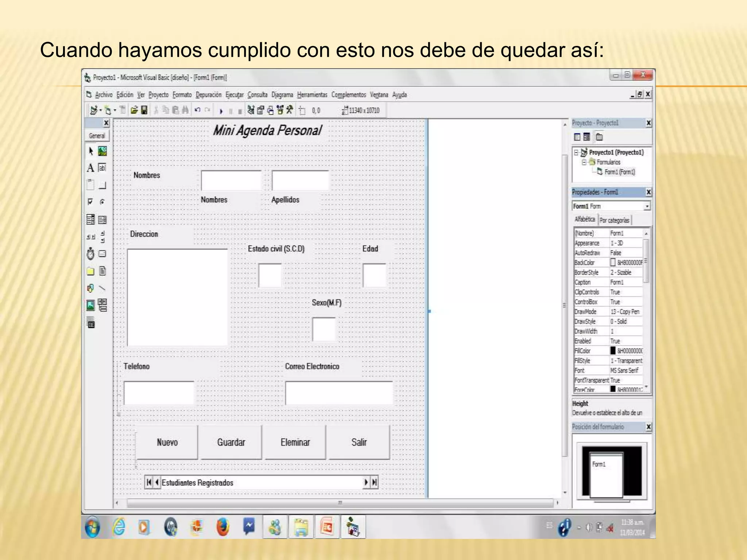The width and height of the screenshot is (747, 560).
Task: Pick the Timer control in toolbox
Action: coord(90,254)
